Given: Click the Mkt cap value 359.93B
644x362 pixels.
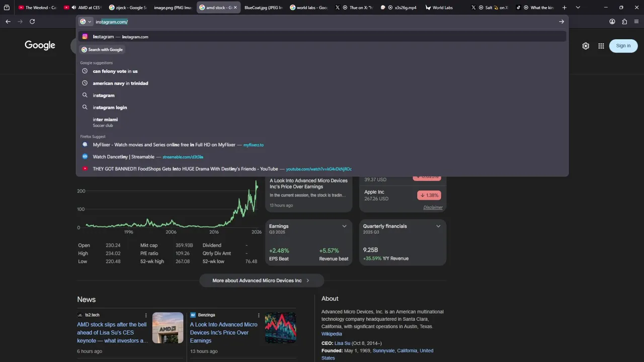Looking at the screenshot, I should click(x=184, y=245).
